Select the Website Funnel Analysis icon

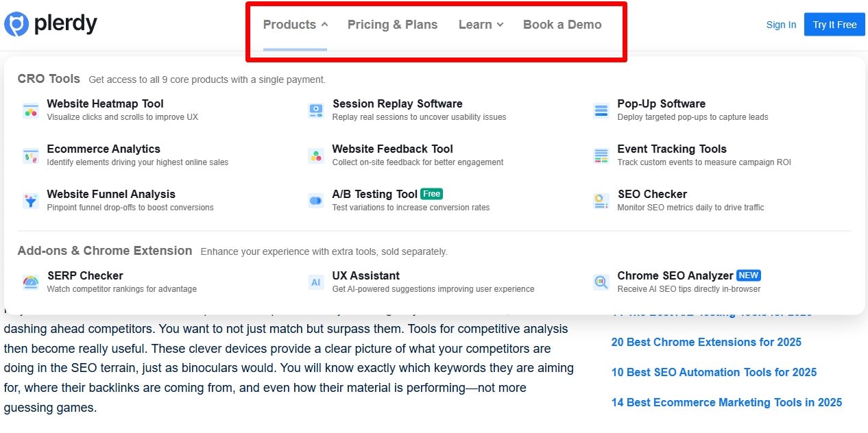[30, 200]
